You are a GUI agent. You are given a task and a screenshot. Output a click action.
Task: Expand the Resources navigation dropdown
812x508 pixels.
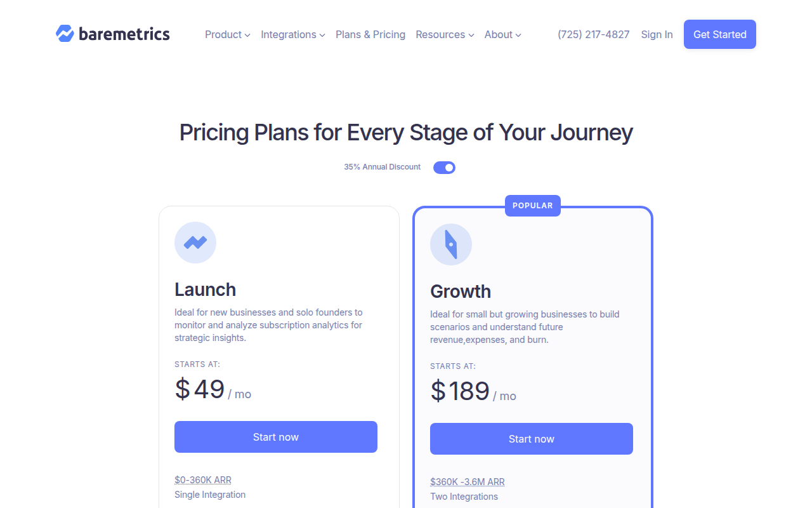point(445,35)
